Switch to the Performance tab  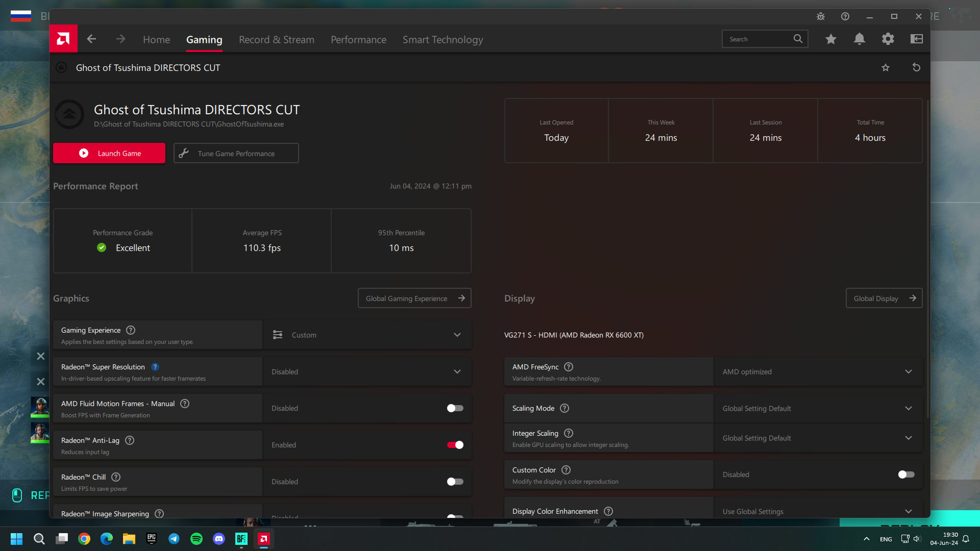(x=358, y=40)
